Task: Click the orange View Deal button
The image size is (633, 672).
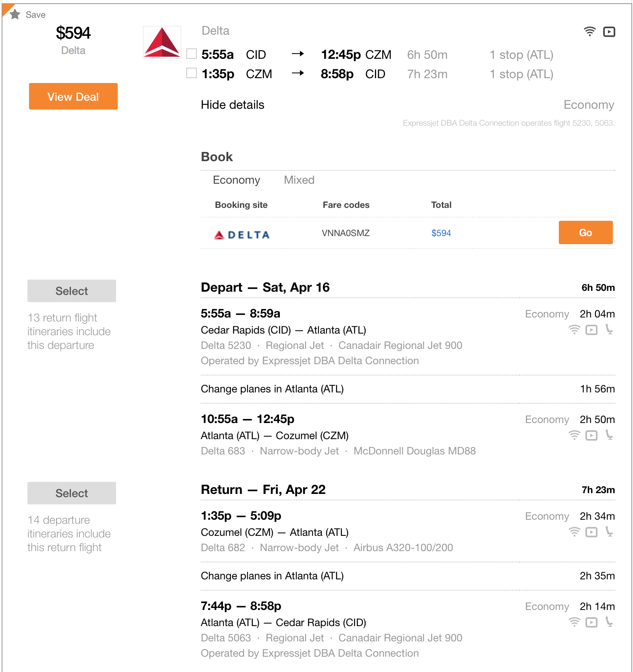Action: coord(73,96)
